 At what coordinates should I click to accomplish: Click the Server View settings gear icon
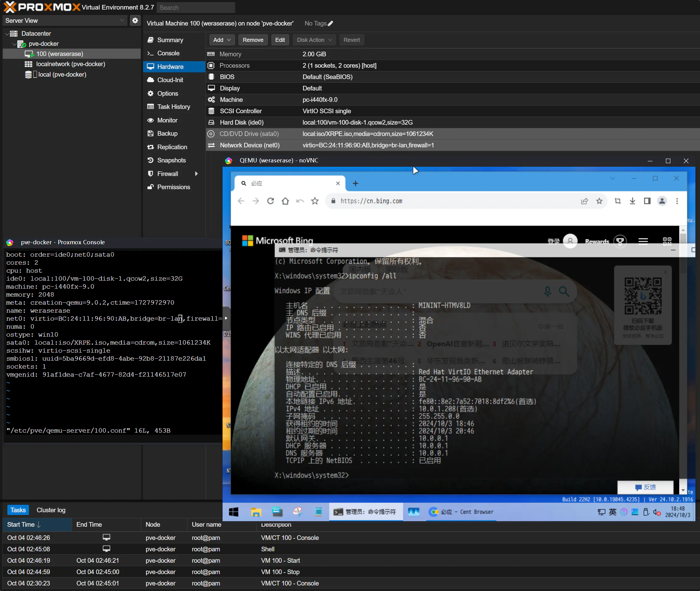point(135,20)
